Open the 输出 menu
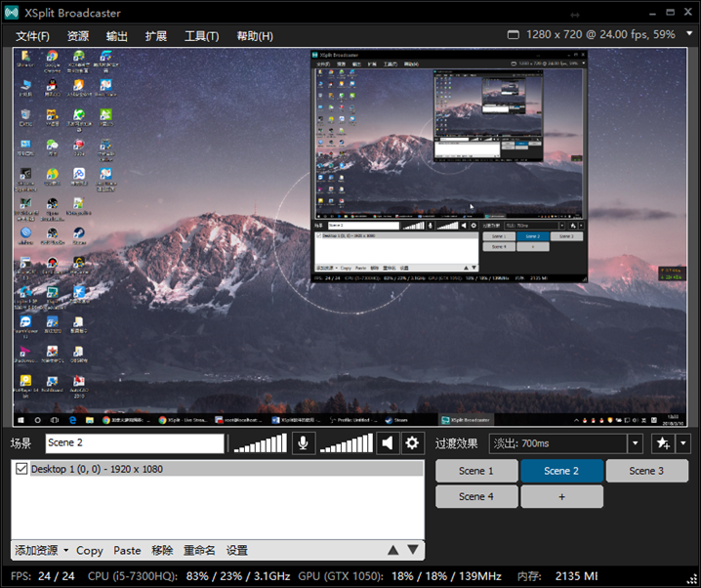701x588 pixels. [x=117, y=36]
